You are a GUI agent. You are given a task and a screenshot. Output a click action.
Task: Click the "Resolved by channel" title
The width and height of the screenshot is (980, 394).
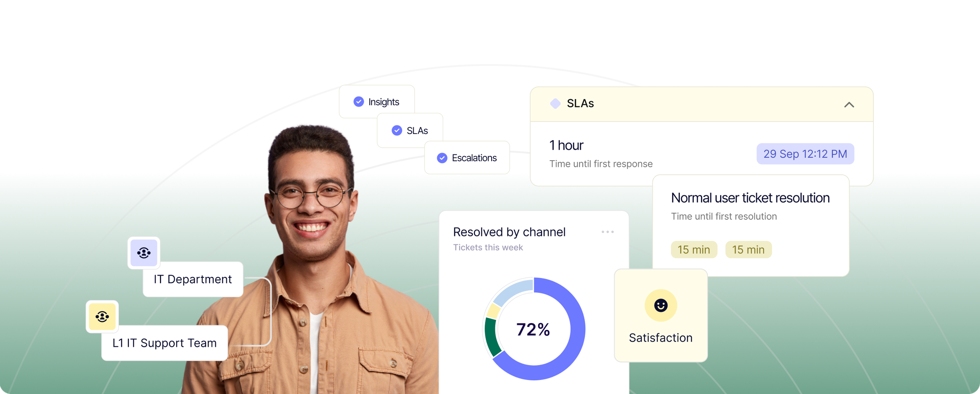509,232
